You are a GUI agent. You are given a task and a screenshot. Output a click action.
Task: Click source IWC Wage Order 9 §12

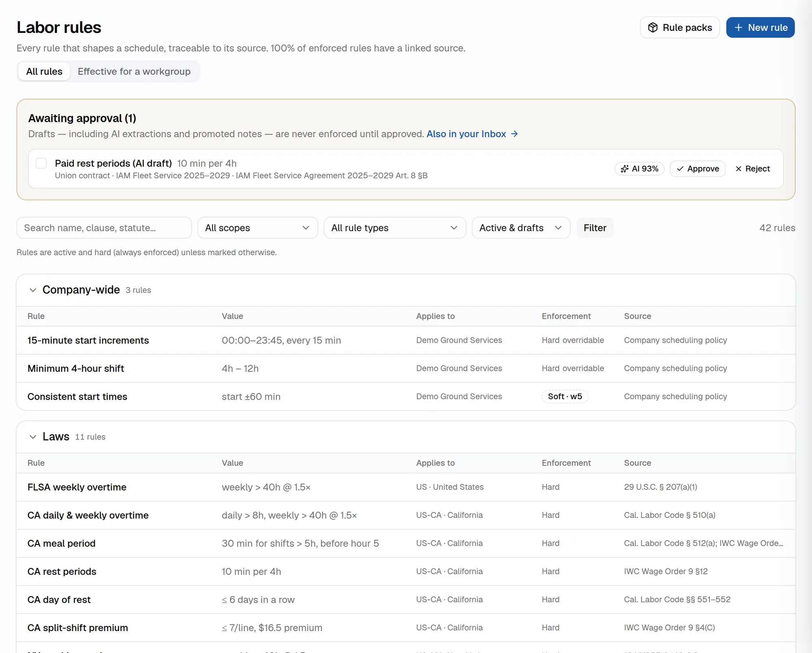pos(666,571)
